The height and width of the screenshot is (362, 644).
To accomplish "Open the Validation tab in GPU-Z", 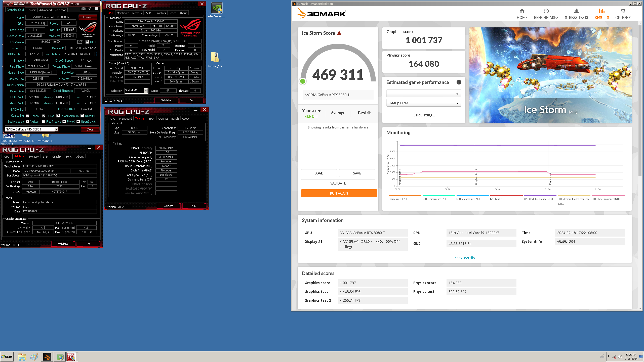I will coord(60,10).
